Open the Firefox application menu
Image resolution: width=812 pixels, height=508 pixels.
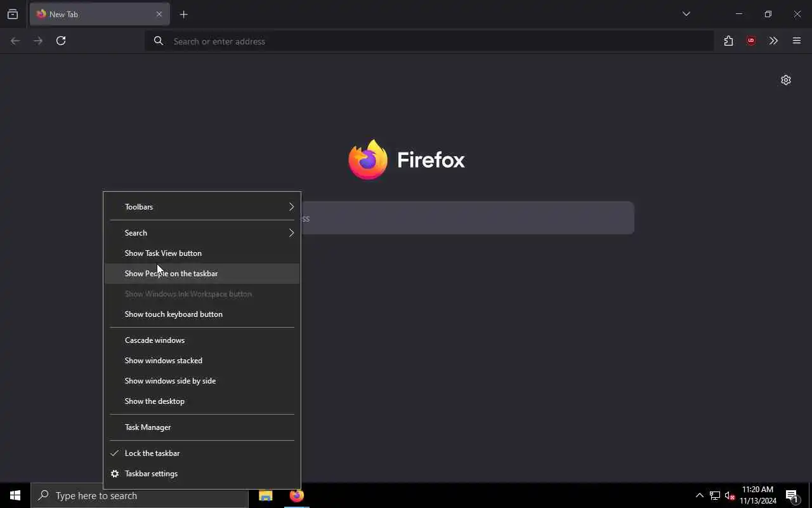[797, 41]
